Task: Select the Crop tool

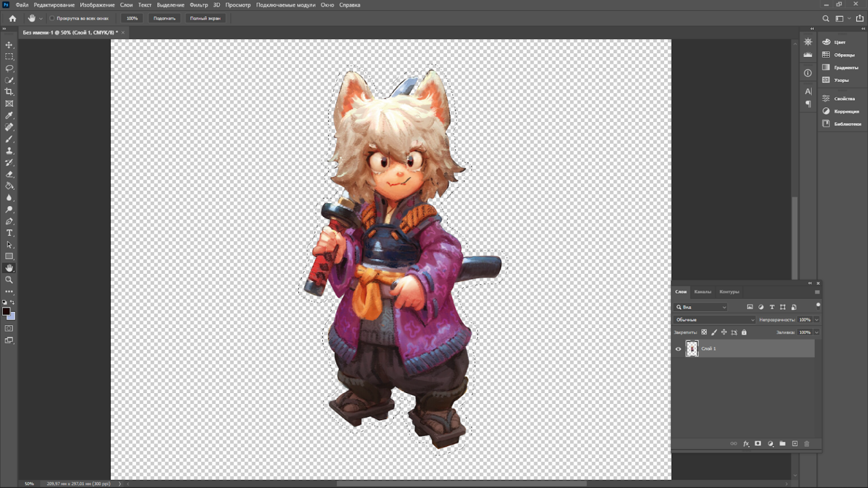Action: coord(9,92)
